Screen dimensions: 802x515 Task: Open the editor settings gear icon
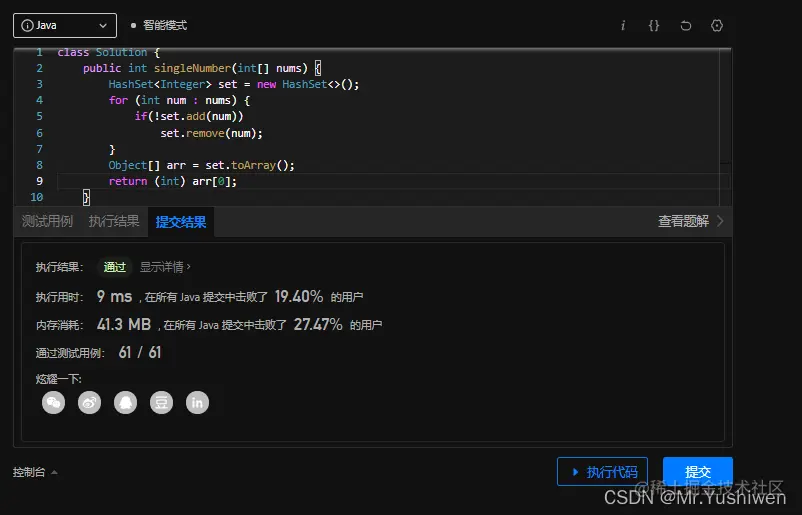coord(717,26)
